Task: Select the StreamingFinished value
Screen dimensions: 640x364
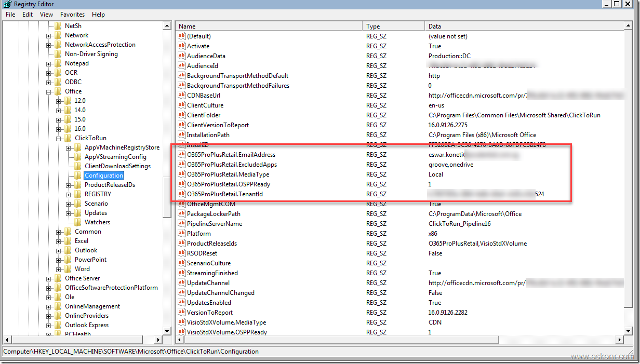Action: [212, 273]
